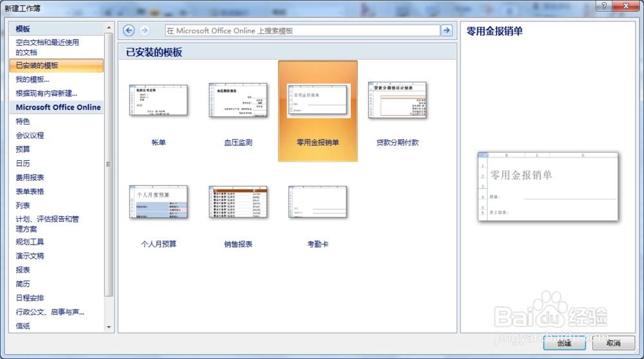Image resolution: width=644 pixels, height=359 pixels.
Task: Open the 预算 category
Action: [23, 149]
